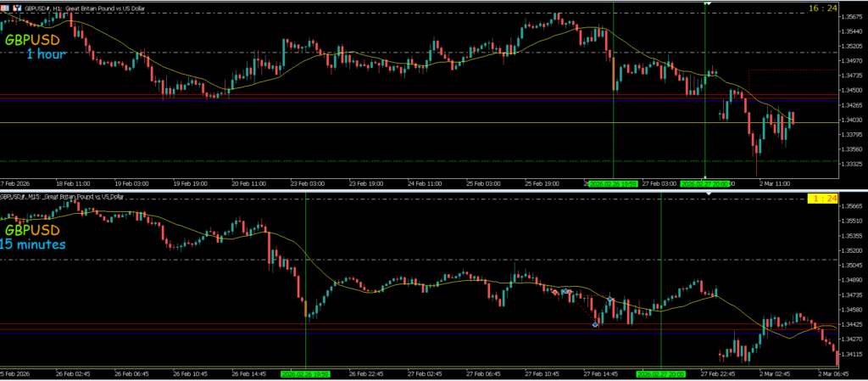
Task: Click the grid icon in H1 chart header
Action: click(x=6, y=8)
